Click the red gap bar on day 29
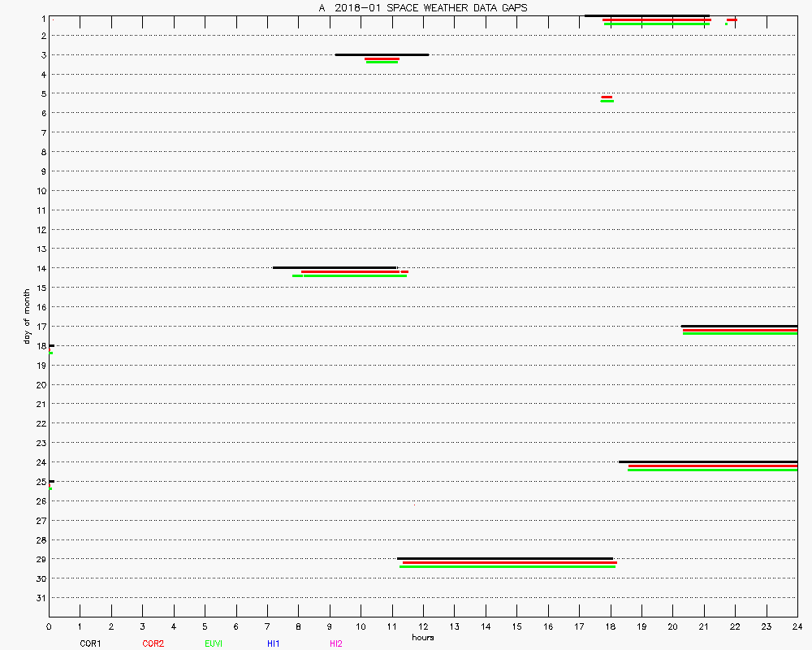Screen dimensions: 812x650 509,562
